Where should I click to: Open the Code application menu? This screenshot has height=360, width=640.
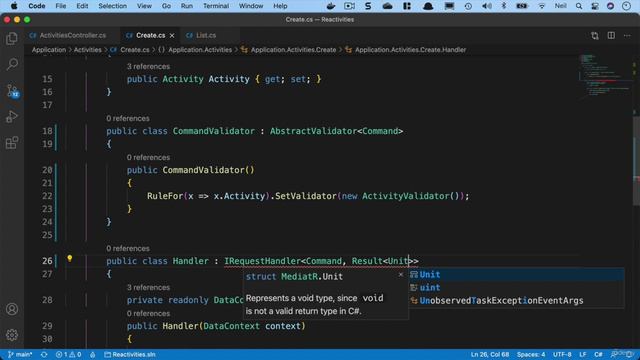point(37,6)
